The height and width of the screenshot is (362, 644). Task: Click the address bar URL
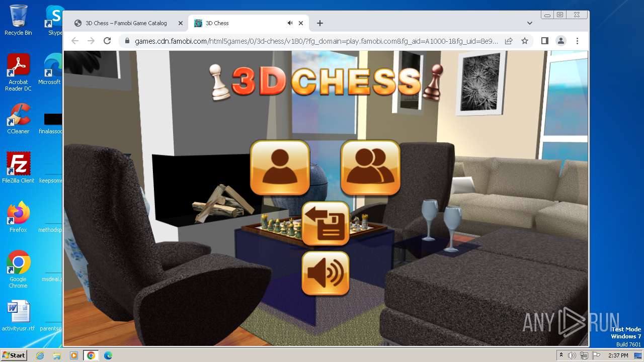coord(316,41)
